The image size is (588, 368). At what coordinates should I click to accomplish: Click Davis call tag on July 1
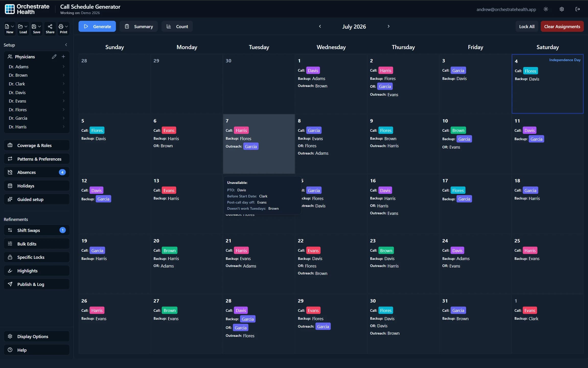[313, 70]
